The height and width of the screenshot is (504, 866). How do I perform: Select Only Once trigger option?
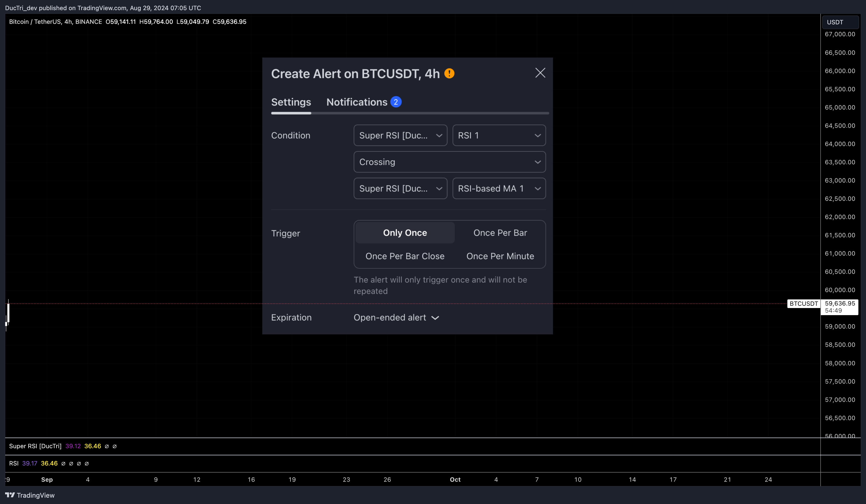click(405, 232)
